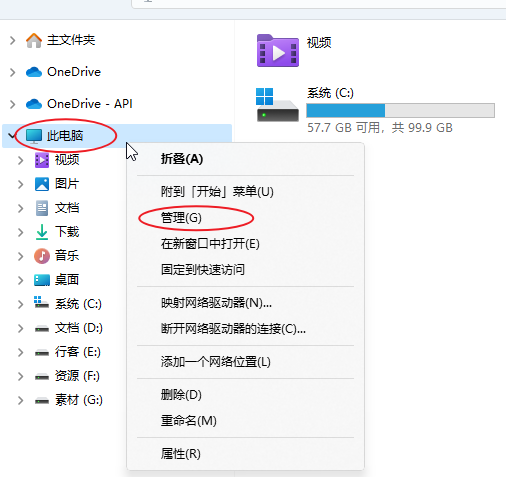Select 素材 (G:) in the navigation tree
The image size is (506, 477).
[x=79, y=400]
